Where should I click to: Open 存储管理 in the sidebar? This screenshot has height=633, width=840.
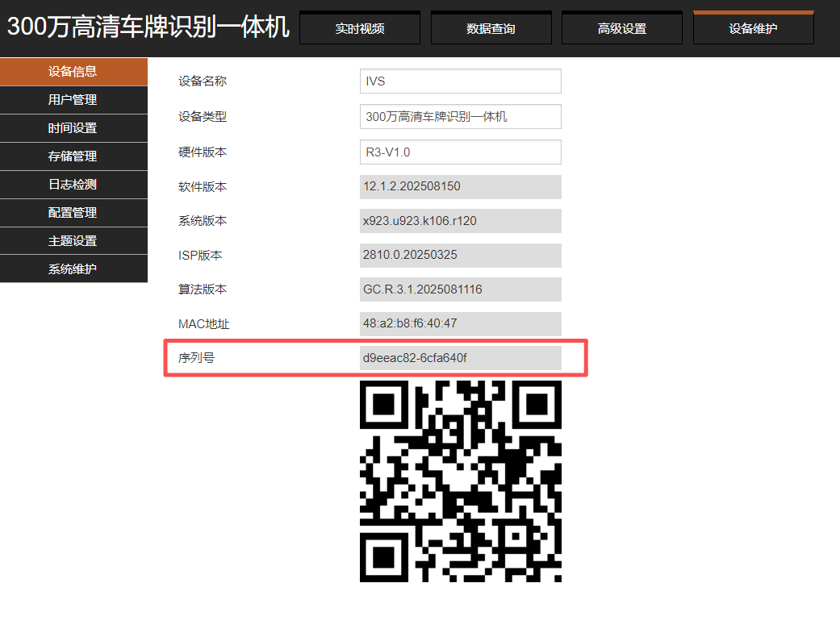pos(73,156)
